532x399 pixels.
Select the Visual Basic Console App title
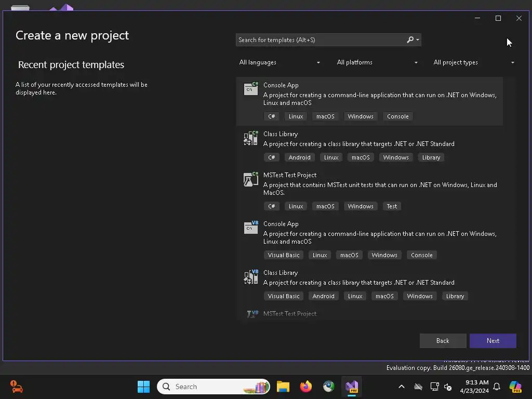coord(281,224)
